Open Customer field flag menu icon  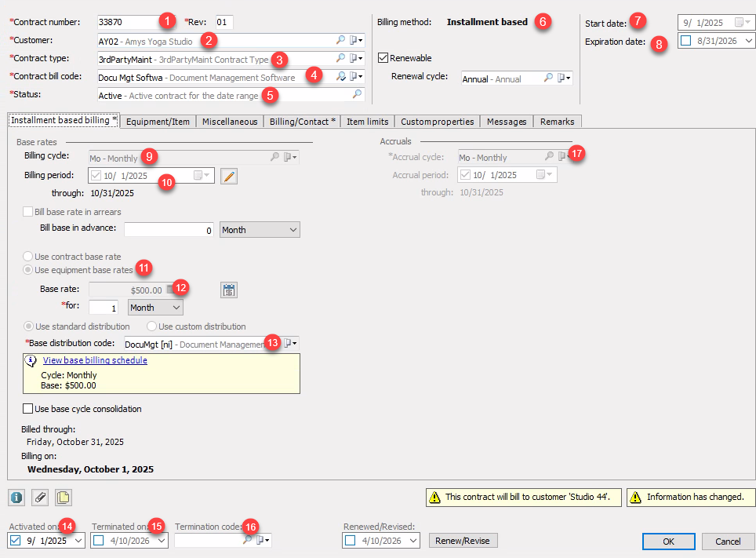(356, 40)
